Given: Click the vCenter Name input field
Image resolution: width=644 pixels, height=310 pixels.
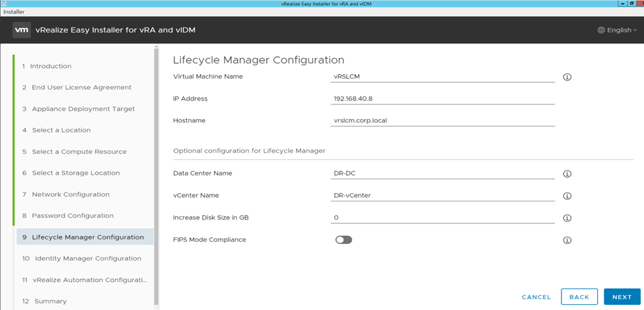Looking at the screenshot, I should [443, 196].
